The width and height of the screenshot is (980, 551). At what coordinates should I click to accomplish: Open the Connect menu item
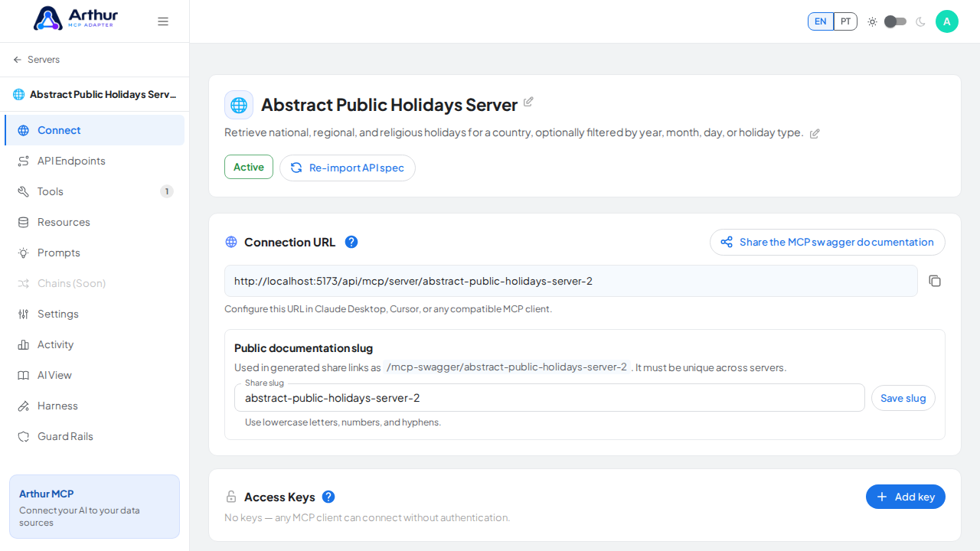[x=94, y=130]
